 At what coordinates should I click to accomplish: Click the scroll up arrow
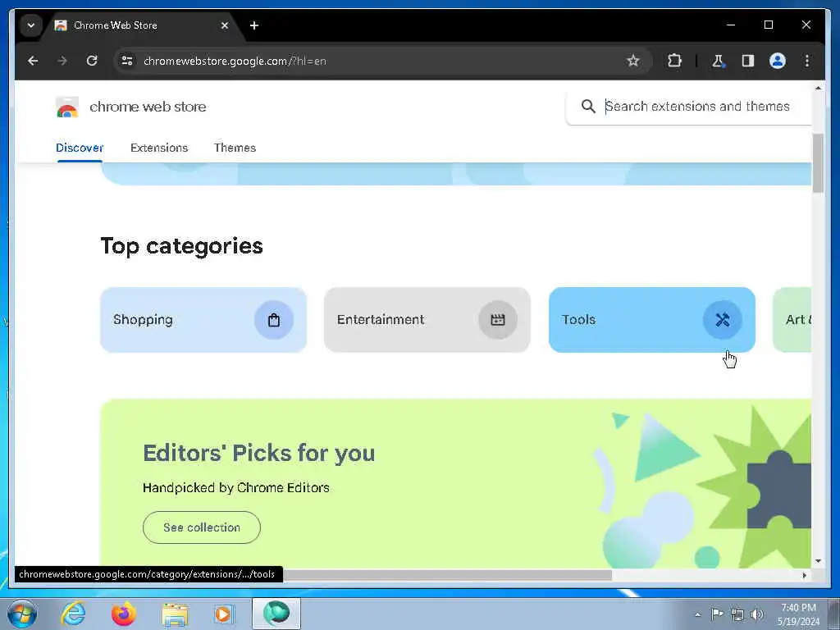(818, 88)
